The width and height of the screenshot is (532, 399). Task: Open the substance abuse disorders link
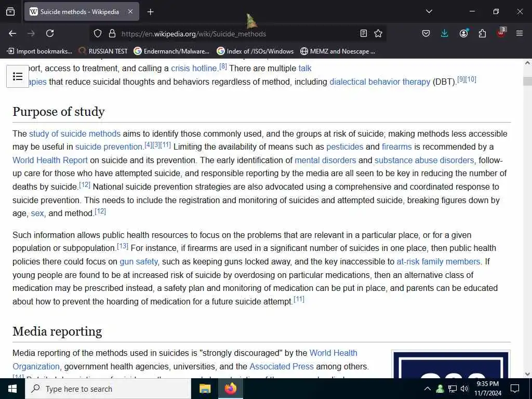[424, 160]
